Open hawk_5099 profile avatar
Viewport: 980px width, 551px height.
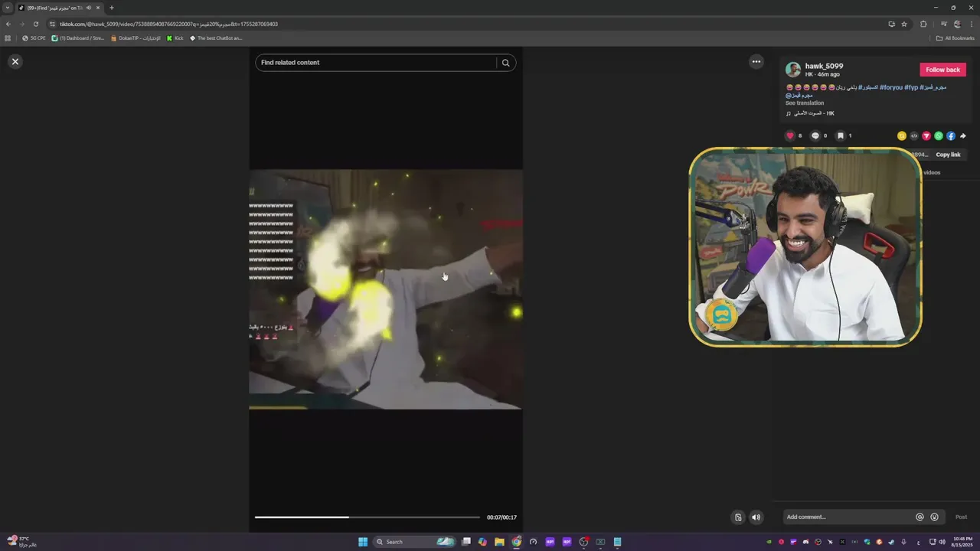coord(793,70)
